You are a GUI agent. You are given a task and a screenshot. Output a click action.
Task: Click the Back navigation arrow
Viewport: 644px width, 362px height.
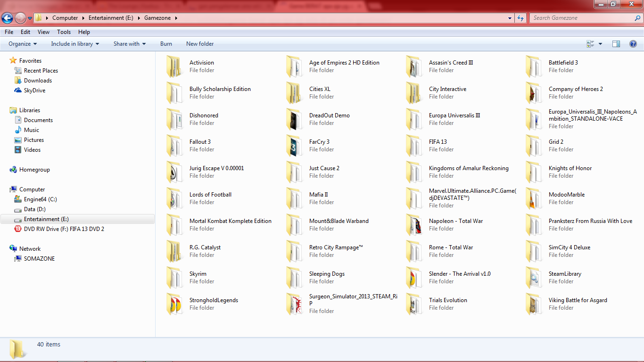tap(8, 18)
